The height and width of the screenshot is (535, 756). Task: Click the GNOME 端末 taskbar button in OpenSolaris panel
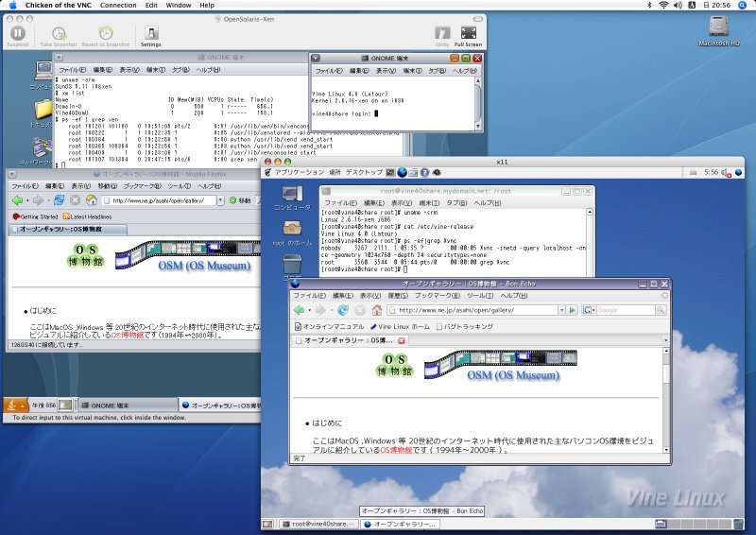pos(127,406)
